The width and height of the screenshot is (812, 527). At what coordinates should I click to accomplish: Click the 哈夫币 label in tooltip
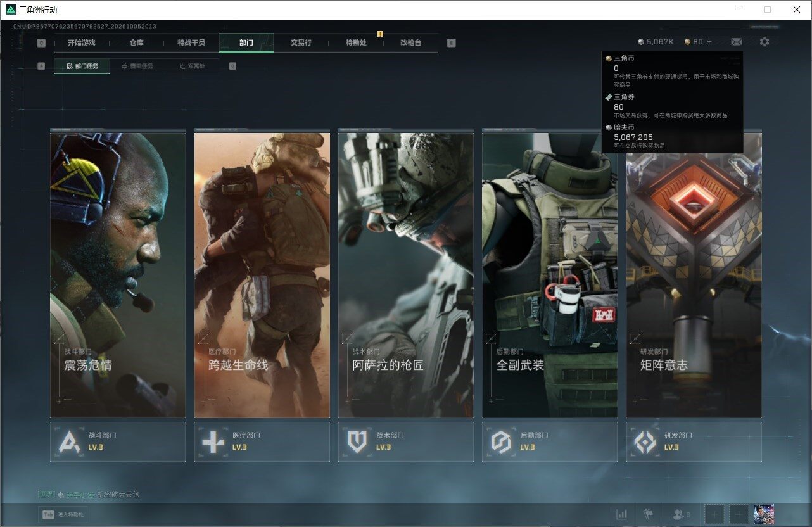click(624, 127)
